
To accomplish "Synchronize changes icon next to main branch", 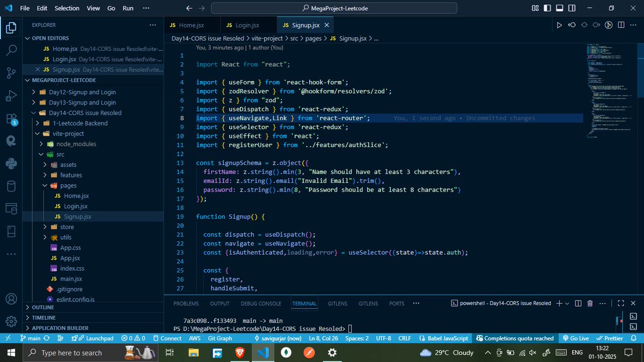I will click(47, 338).
